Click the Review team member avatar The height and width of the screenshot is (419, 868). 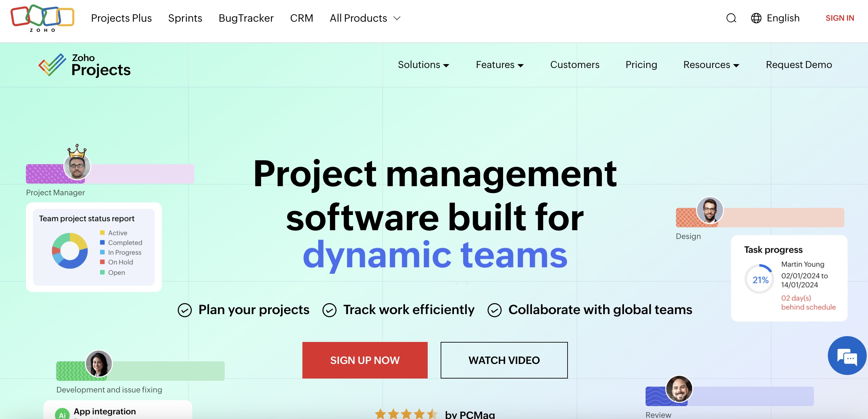tap(679, 389)
